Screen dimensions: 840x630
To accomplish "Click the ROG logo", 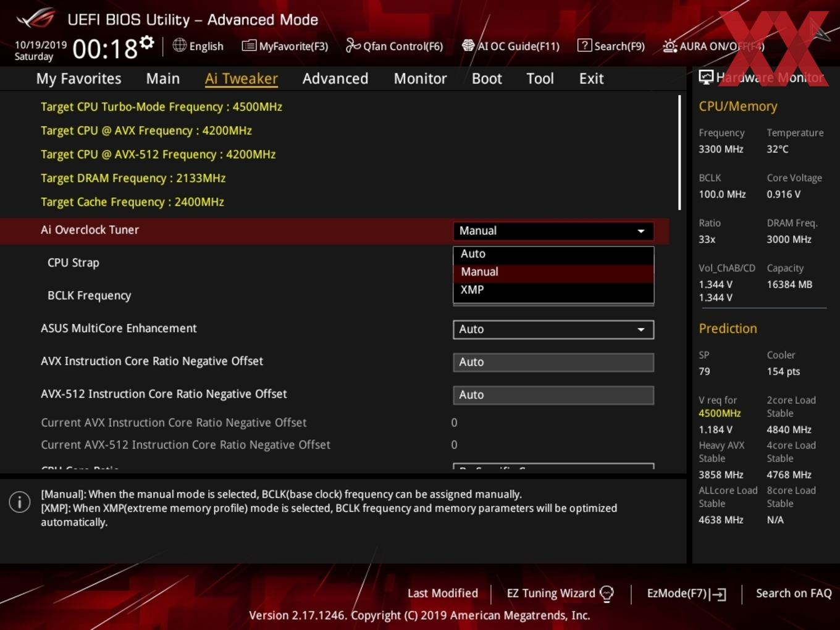I will pyautogui.click(x=36, y=19).
